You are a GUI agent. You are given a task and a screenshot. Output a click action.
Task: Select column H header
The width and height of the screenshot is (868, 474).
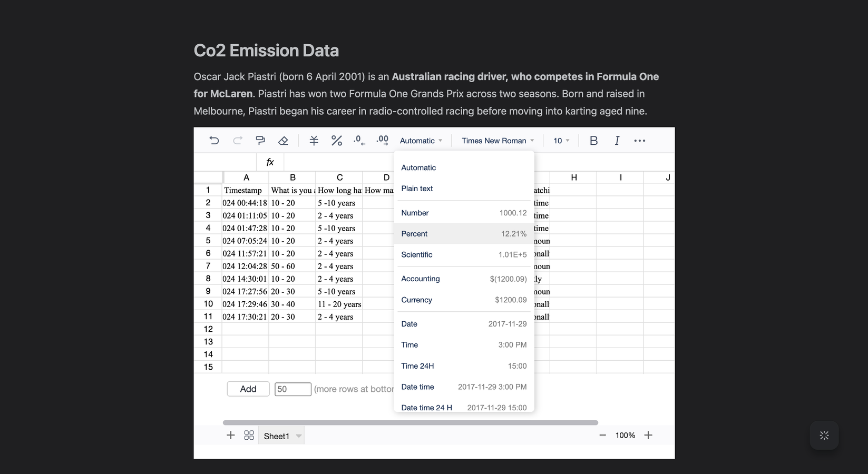coord(573,177)
